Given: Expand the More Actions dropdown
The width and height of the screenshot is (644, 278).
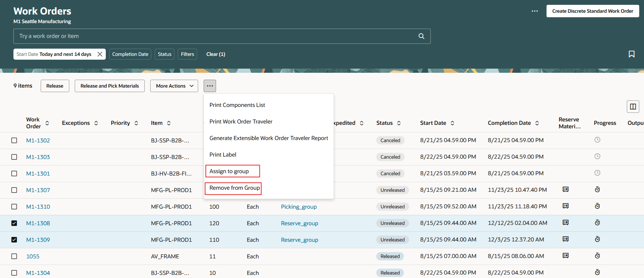Looking at the screenshot, I should click(x=174, y=86).
